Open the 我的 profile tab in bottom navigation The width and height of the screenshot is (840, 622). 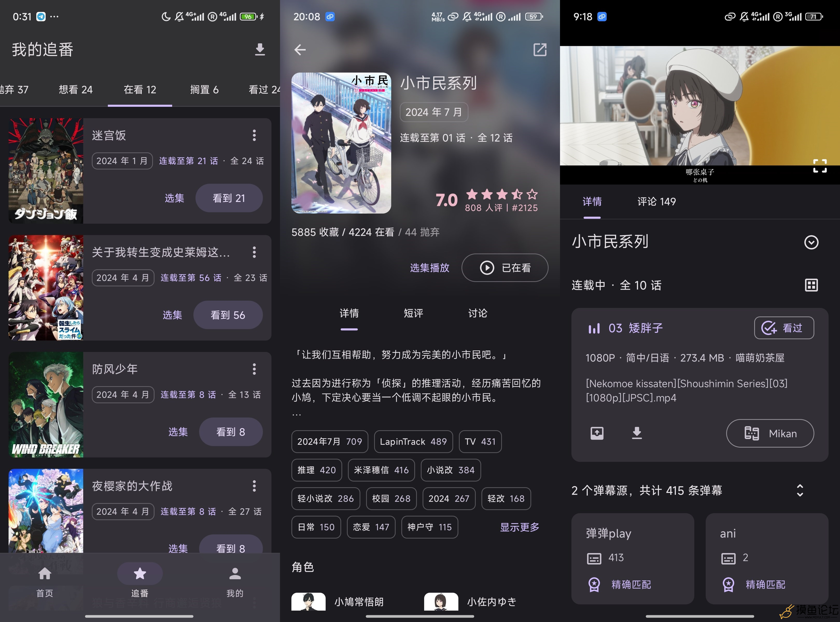click(235, 582)
